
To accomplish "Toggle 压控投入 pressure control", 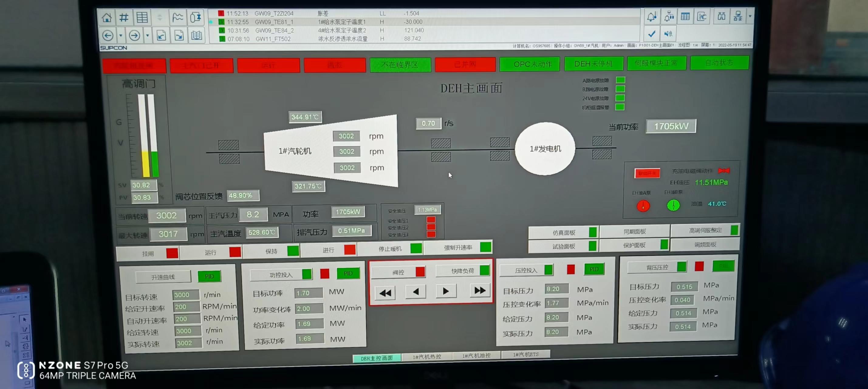I will point(526,270).
